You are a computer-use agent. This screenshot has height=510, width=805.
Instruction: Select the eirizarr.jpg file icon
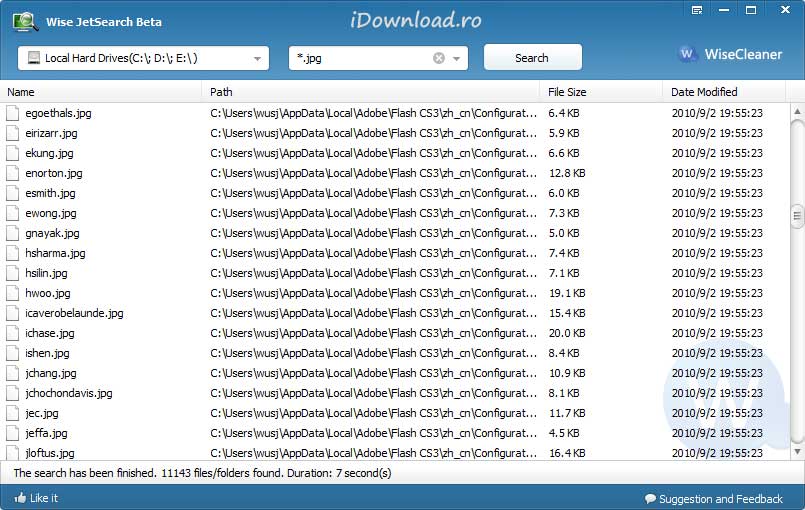(13, 133)
